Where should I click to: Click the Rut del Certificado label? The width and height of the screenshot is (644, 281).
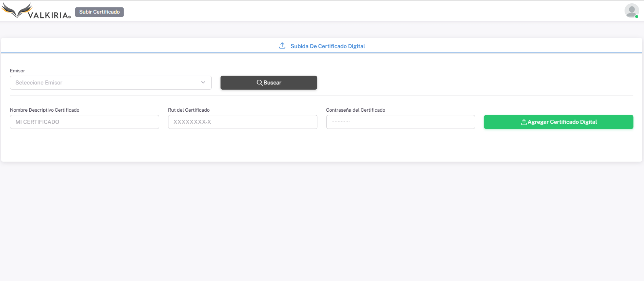(189, 110)
